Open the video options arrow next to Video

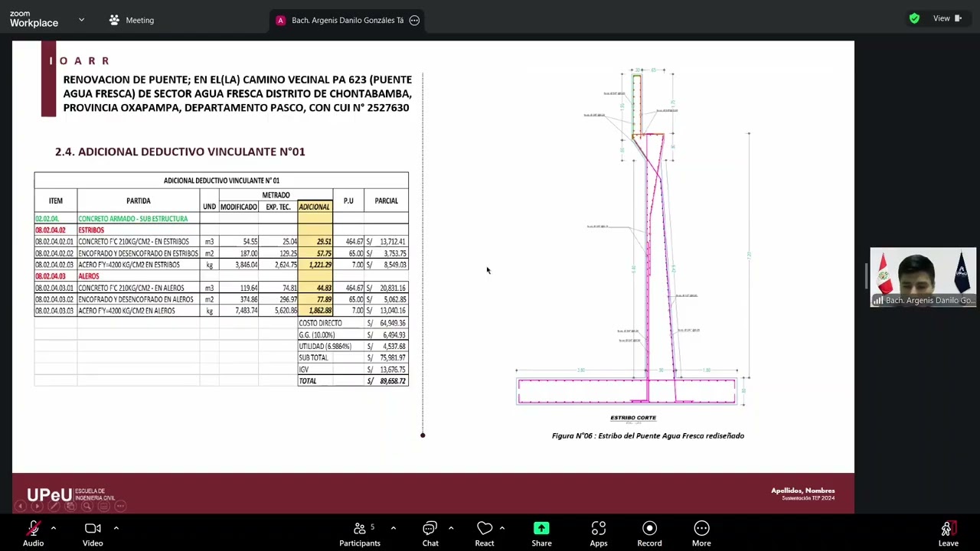click(x=116, y=528)
